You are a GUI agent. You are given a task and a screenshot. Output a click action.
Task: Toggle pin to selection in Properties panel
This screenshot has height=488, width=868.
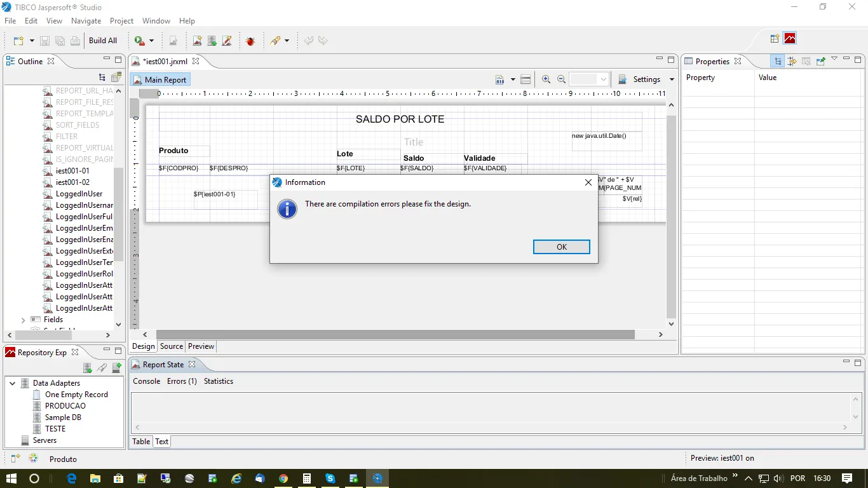(820, 62)
